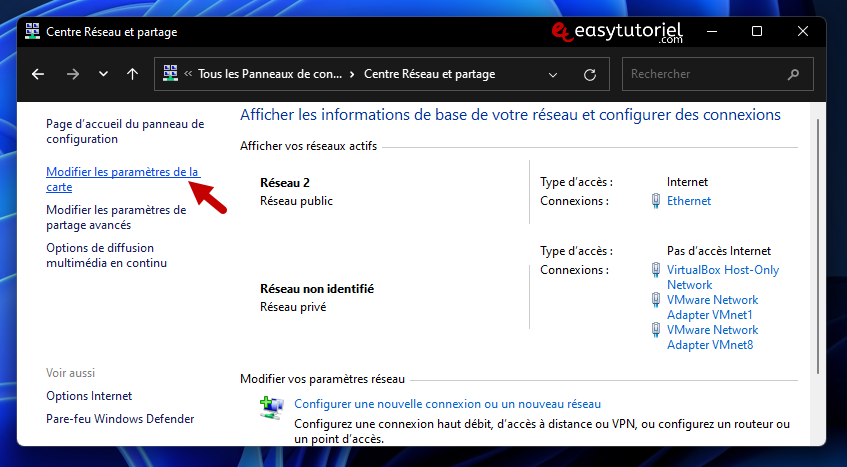
Task: Click the 'Pas d'accès Internet' value
Action: pyautogui.click(x=719, y=251)
